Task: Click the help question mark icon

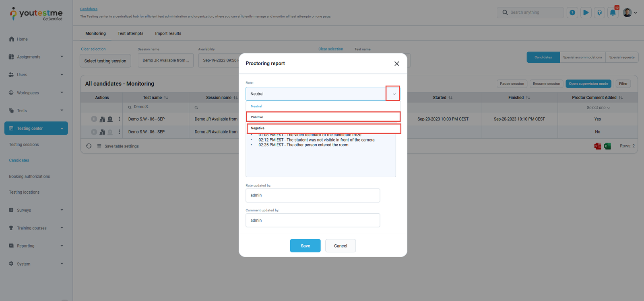Action: pyautogui.click(x=572, y=12)
